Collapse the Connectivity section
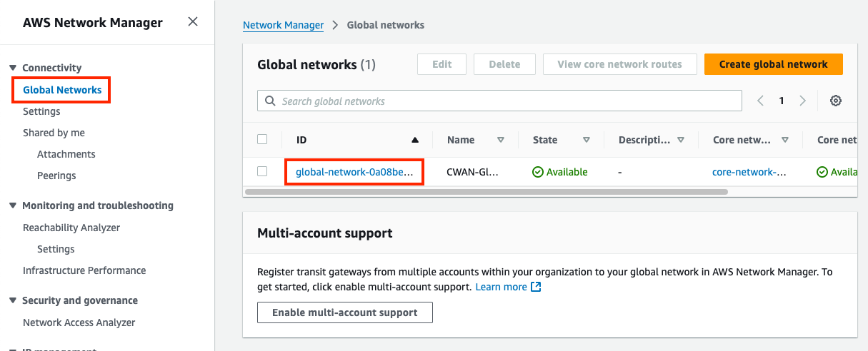 [x=13, y=68]
